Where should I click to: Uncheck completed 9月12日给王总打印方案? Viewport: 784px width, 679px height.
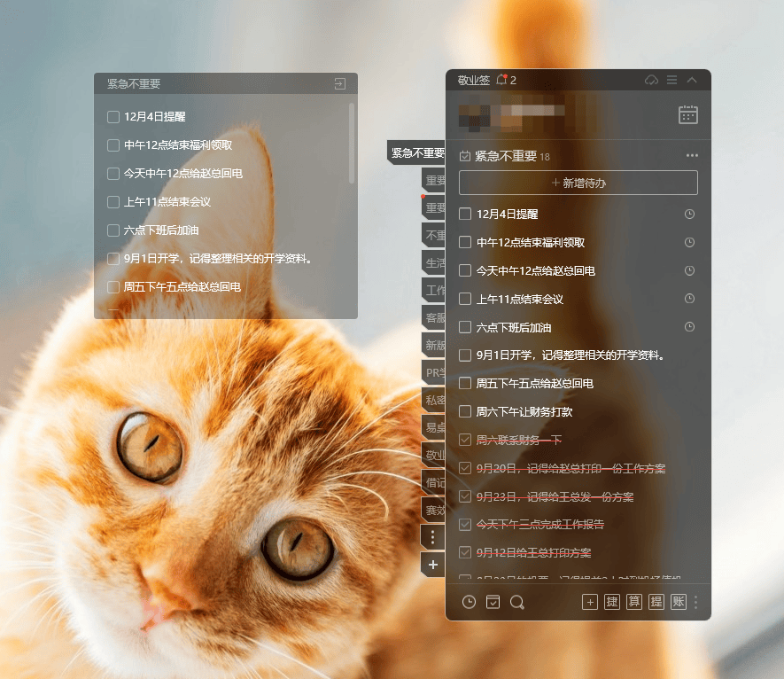465,552
